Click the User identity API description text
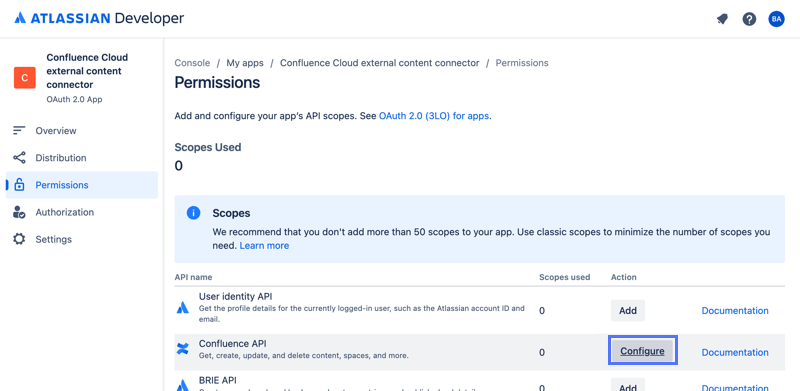 click(362, 314)
